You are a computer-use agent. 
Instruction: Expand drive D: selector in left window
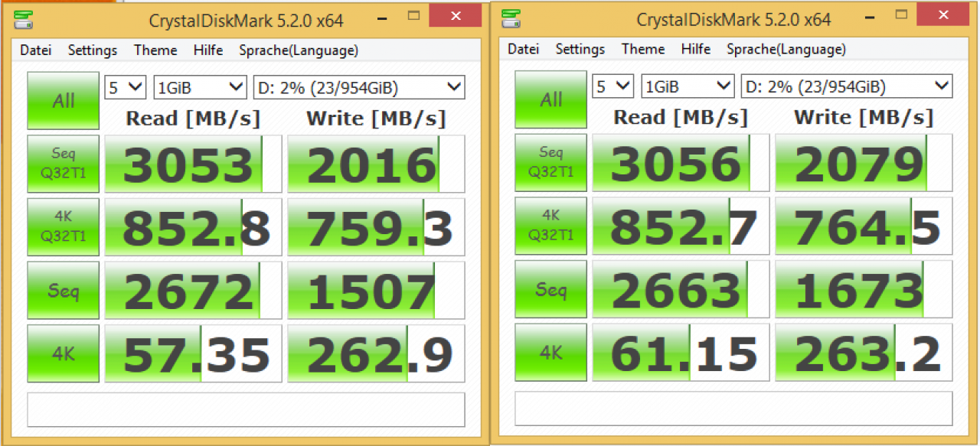click(x=359, y=88)
